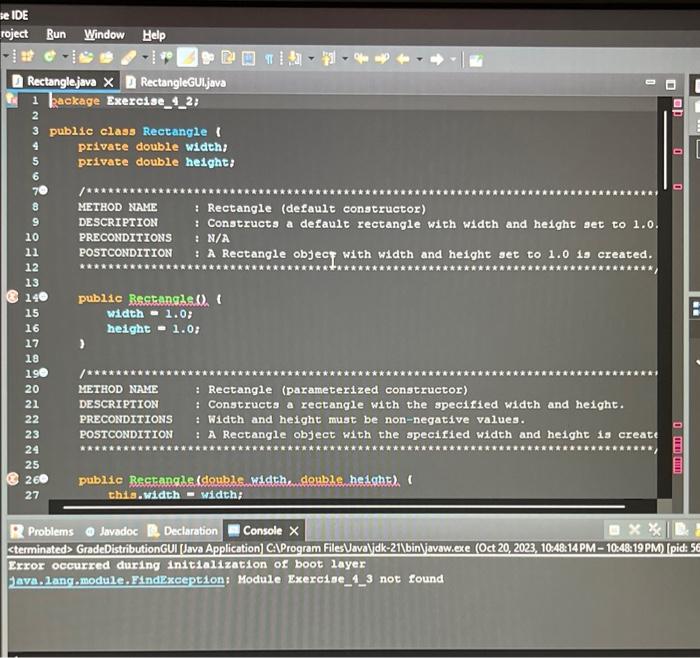Toggle Show Whitespace Characters pilcrow icon
700x658 pixels.
(x=268, y=58)
